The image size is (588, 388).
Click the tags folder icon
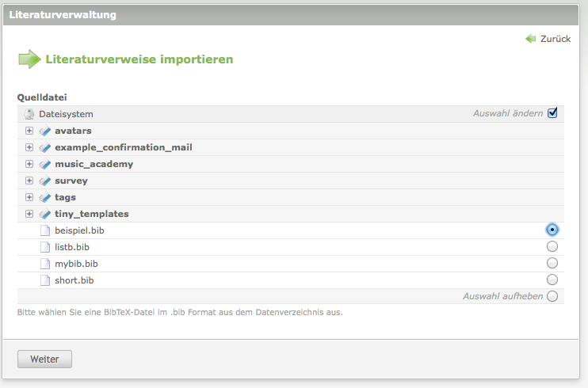[44, 197]
